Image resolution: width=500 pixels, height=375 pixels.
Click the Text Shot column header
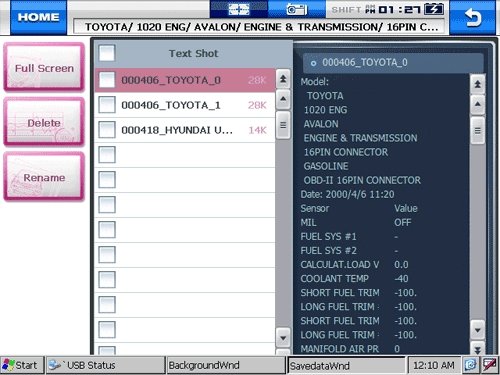point(193,53)
